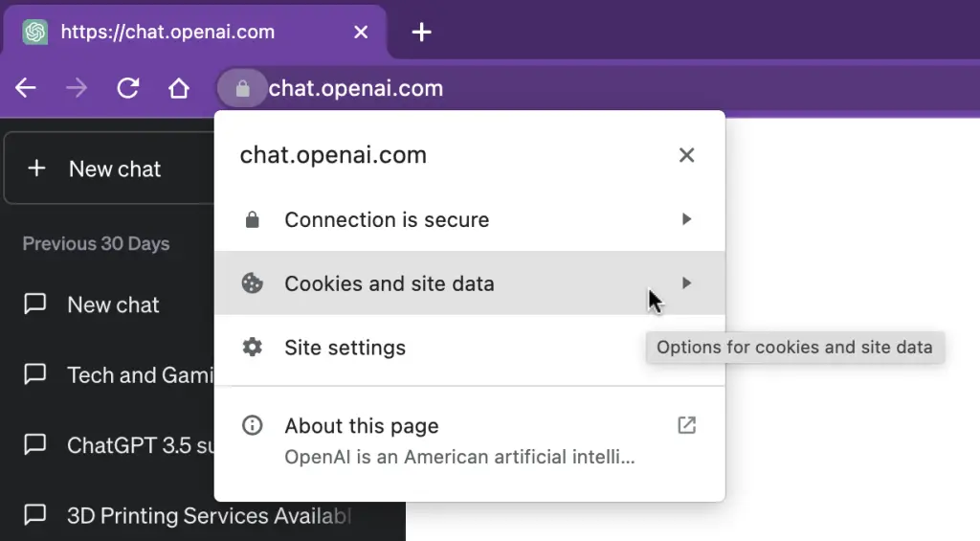The width and height of the screenshot is (980, 541).
Task: Open Connection is secure details
Action: (469, 219)
